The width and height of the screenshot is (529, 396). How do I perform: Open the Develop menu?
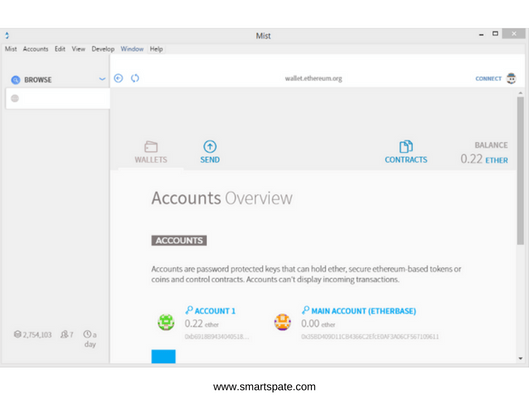(103, 49)
